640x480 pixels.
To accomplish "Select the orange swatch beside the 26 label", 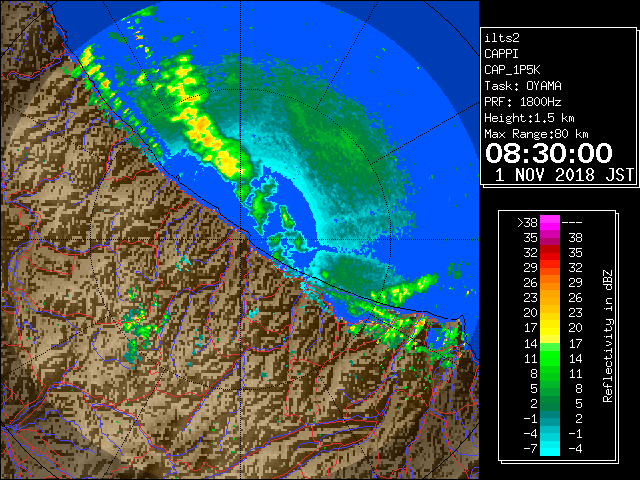I will click(550, 283).
